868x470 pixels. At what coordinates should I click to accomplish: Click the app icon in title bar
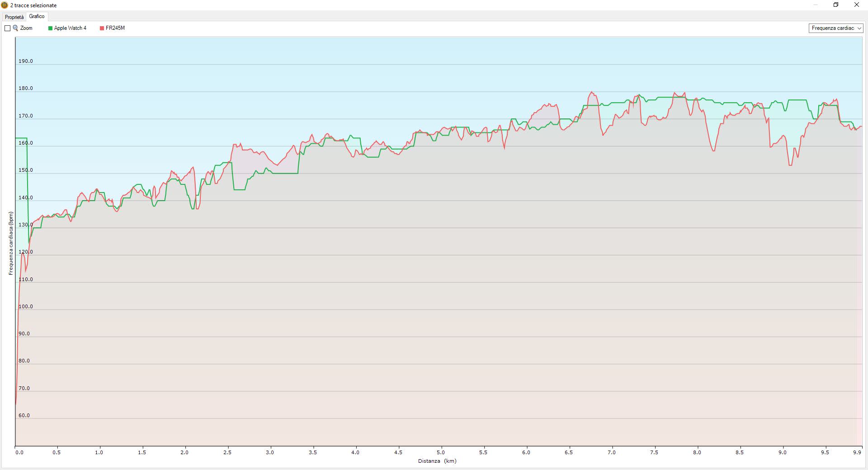pos(5,5)
